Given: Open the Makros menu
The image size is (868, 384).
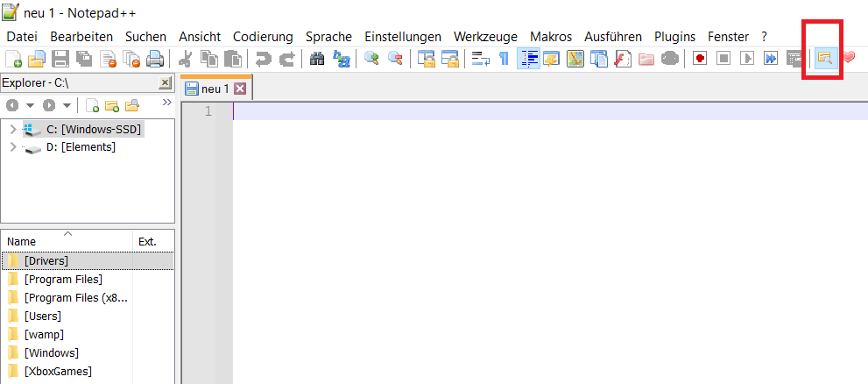Looking at the screenshot, I should [551, 37].
